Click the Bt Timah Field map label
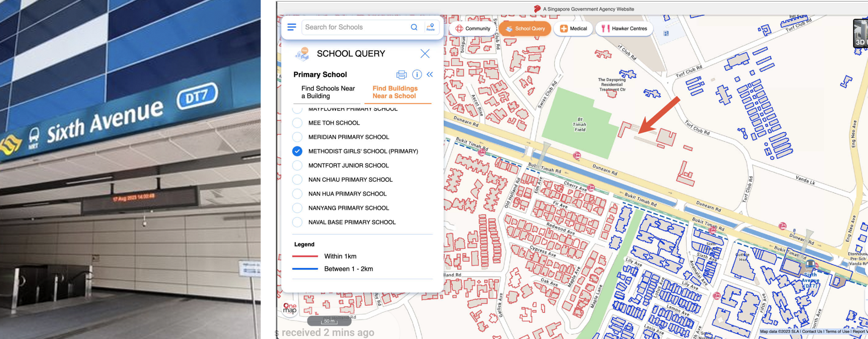The height and width of the screenshot is (339, 868). (580, 124)
